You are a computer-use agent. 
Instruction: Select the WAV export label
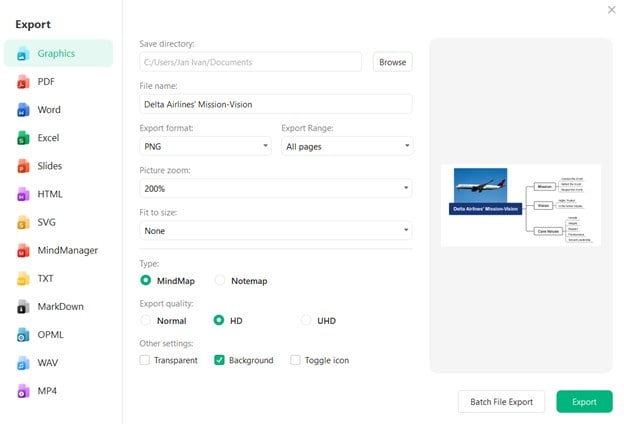[x=48, y=363]
